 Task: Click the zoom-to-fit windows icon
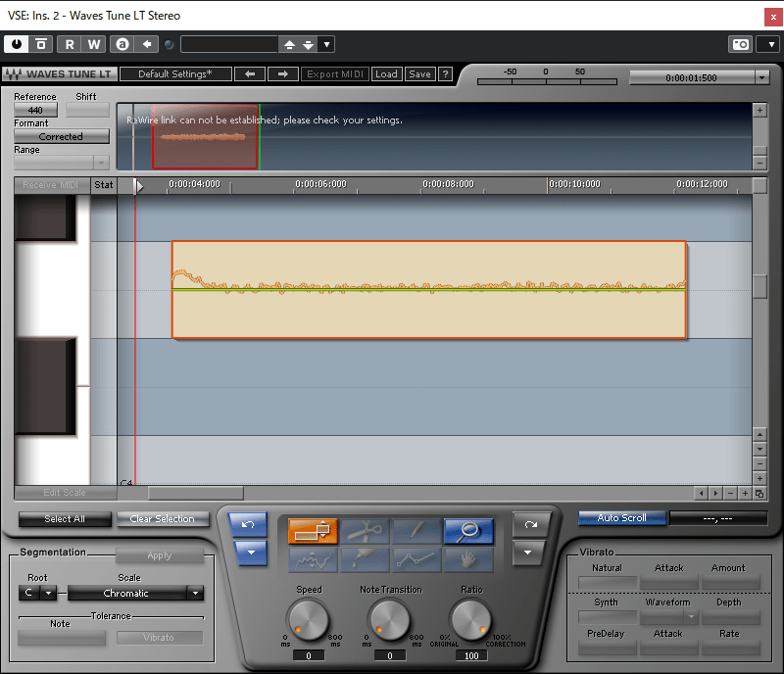(759, 494)
